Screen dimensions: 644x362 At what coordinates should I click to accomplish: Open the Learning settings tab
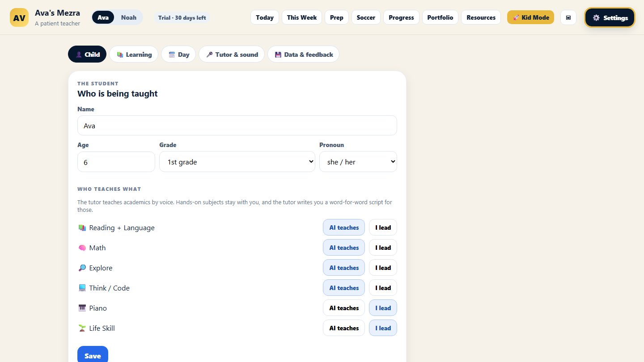(134, 55)
